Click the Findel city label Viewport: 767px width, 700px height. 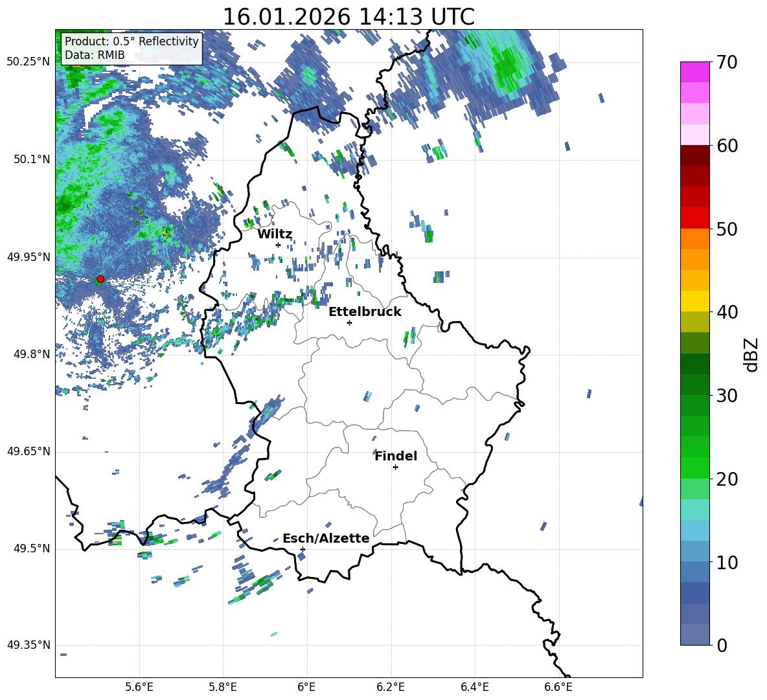tap(396, 456)
